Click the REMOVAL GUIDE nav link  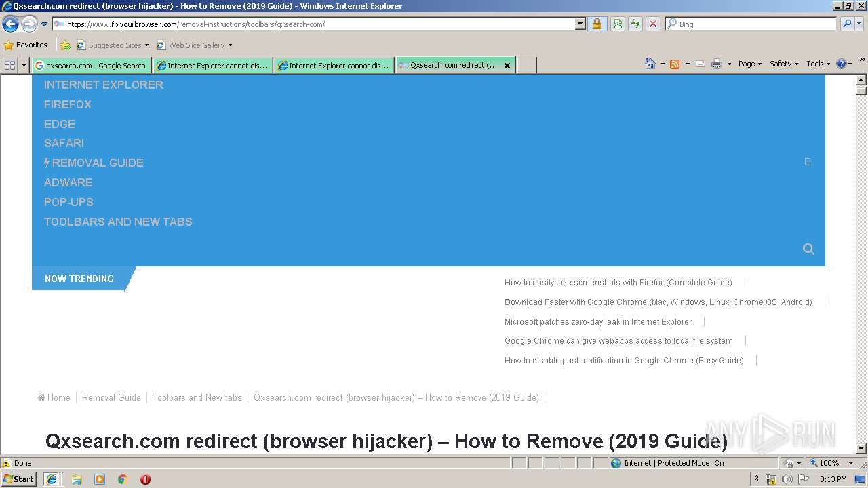point(94,163)
